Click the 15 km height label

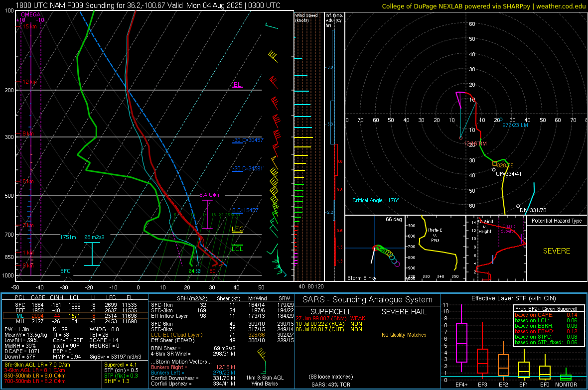[29, 26]
